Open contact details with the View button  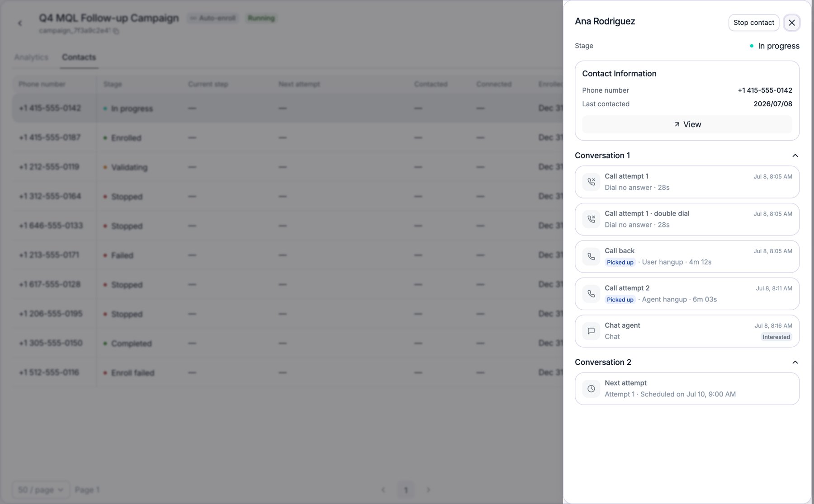[x=687, y=124]
